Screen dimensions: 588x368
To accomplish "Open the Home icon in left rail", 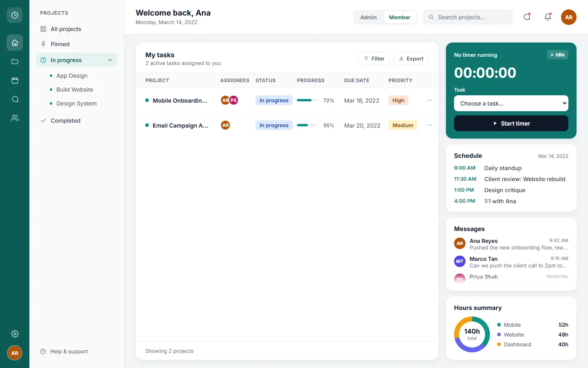I will coord(15,43).
